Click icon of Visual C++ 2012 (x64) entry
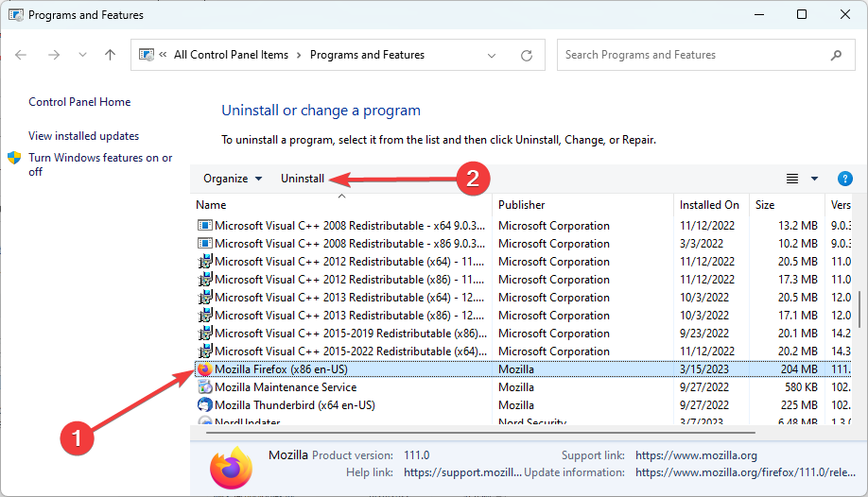This screenshot has width=868, height=497. pyautogui.click(x=205, y=261)
